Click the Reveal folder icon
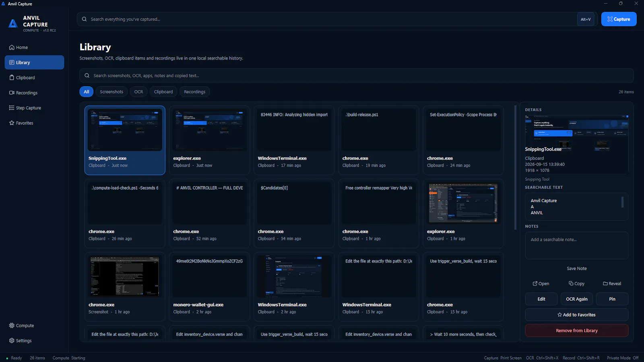Viewport: 644px width, 362px height. pos(605,283)
